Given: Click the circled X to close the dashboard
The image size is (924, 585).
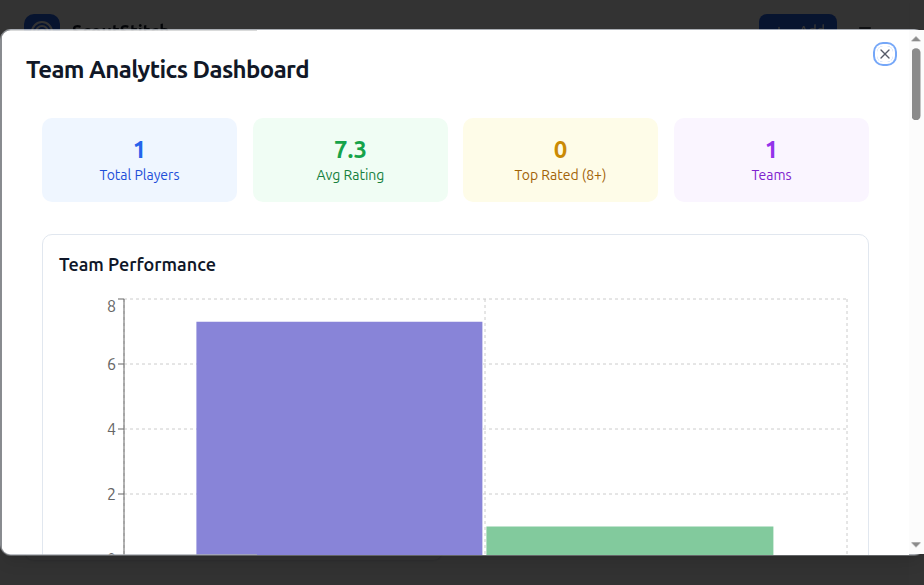Looking at the screenshot, I should click(x=885, y=54).
